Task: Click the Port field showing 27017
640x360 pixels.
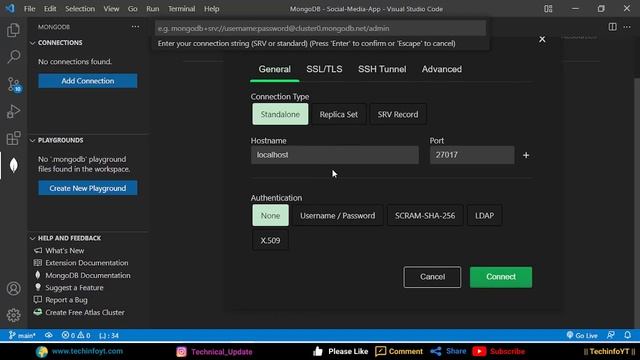Action: (x=472, y=155)
